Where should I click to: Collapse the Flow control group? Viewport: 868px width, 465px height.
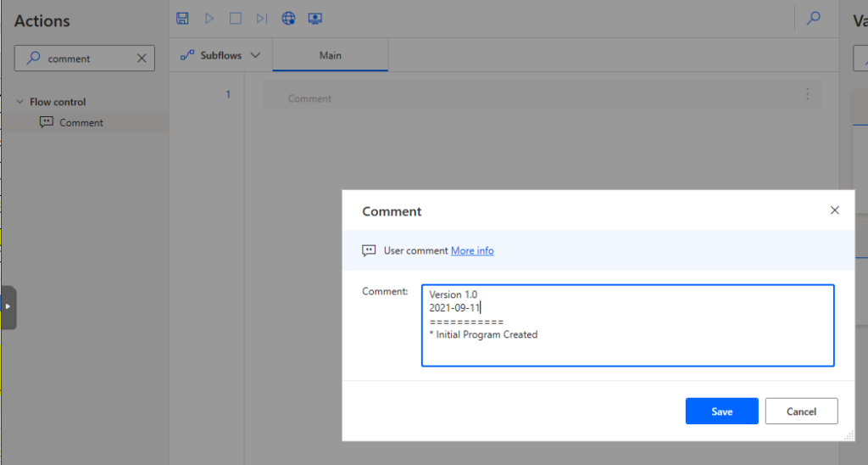20,102
